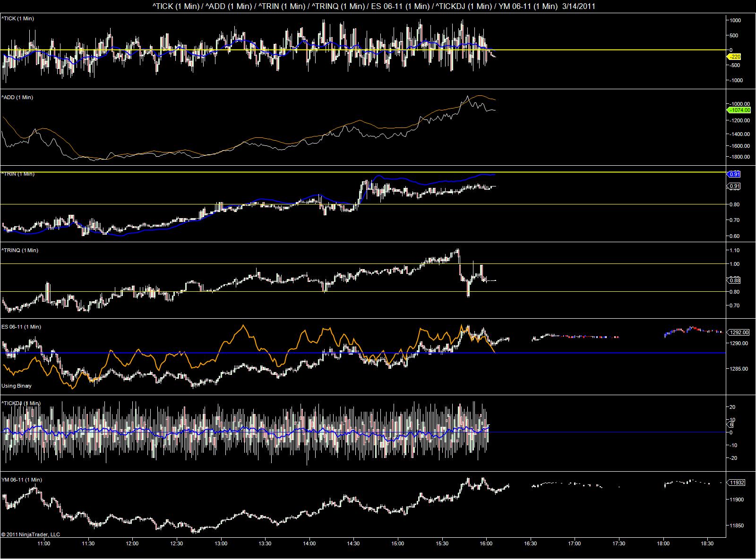Select the yellow zero line in TICK panel
This screenshot has height=559, width=756.
click(x=362, y=50)
